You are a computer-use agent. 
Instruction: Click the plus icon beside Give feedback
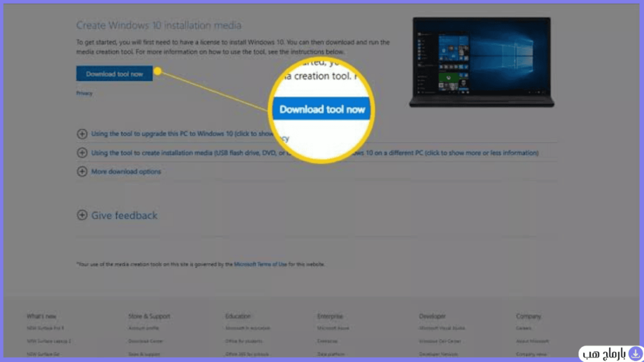point(82,215)
